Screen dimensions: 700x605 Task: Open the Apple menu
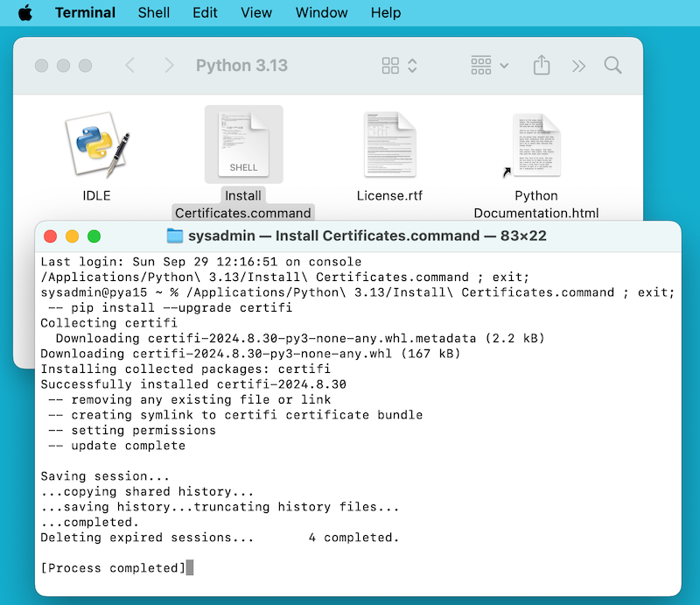pos(24,12)
